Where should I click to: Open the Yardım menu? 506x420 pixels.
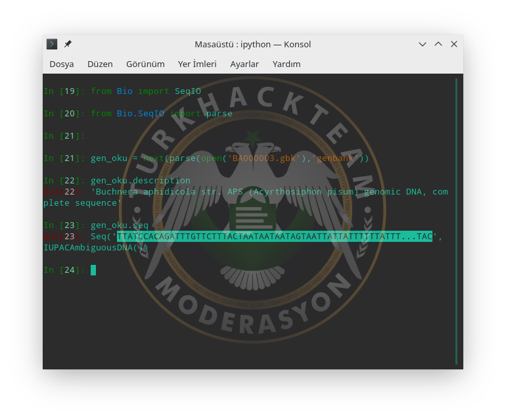coord(287,64)
